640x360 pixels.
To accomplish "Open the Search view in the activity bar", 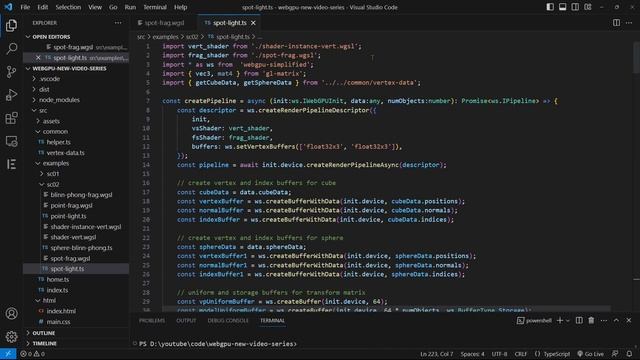I will click(11, 49).
